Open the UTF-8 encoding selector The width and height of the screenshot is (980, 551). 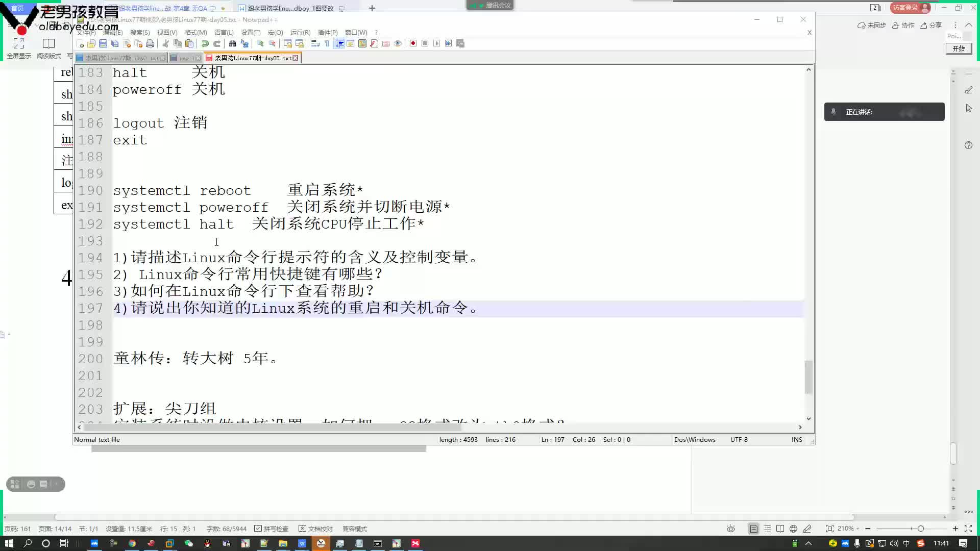(x=739, y=439)
